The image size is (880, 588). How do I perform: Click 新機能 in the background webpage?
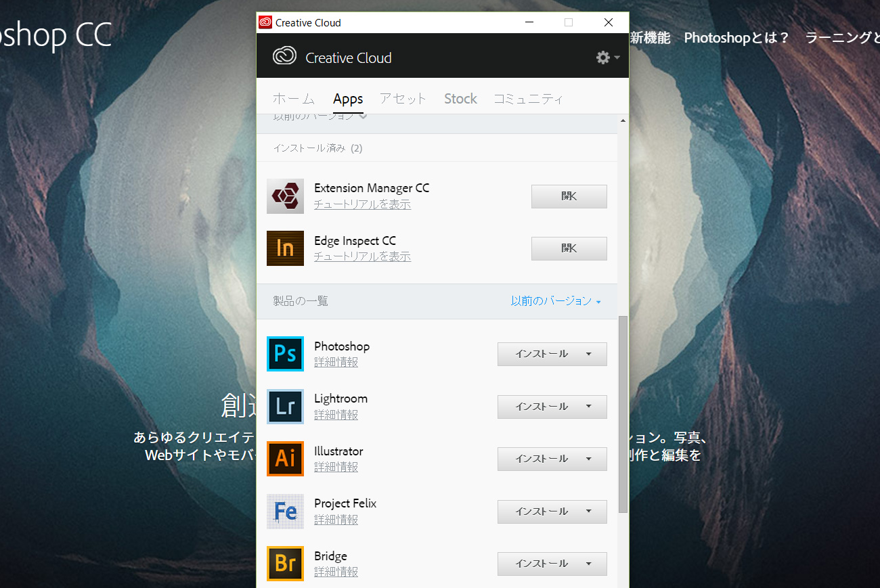click(x=651, y=38)
